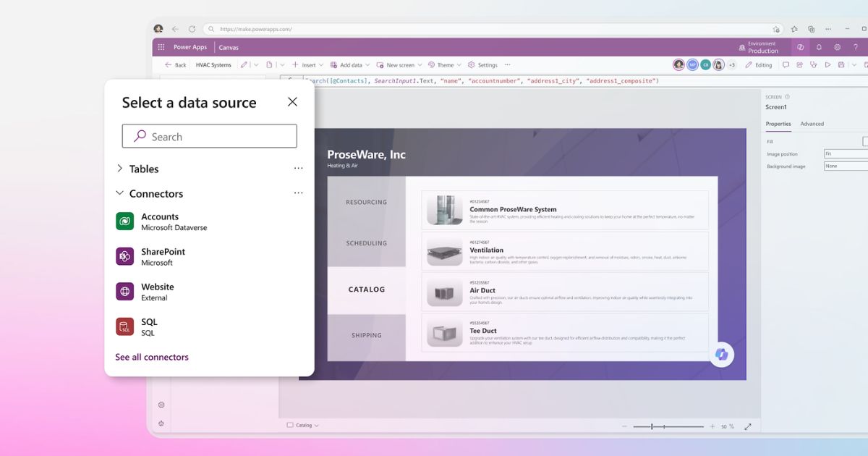Screen dimensions: 868x456
Task: Open the notifications bell in header
Action: point(819,47)
